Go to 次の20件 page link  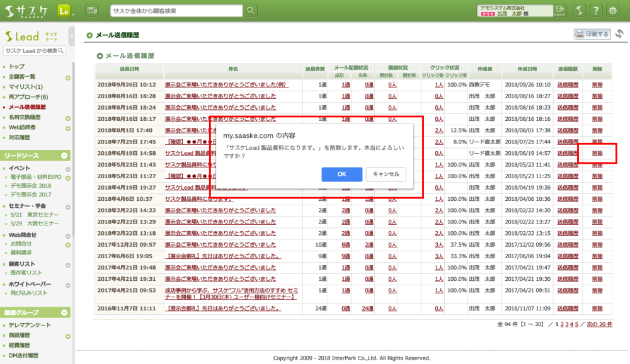point(600,324)
